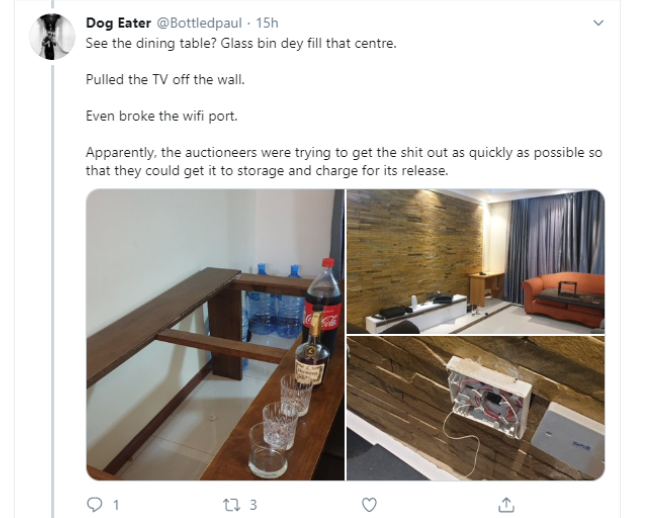Click the 'Pulled the TV off the wall' line
Image resolution: width=650 pixels, height=518 pixels.
pos(165,79)
